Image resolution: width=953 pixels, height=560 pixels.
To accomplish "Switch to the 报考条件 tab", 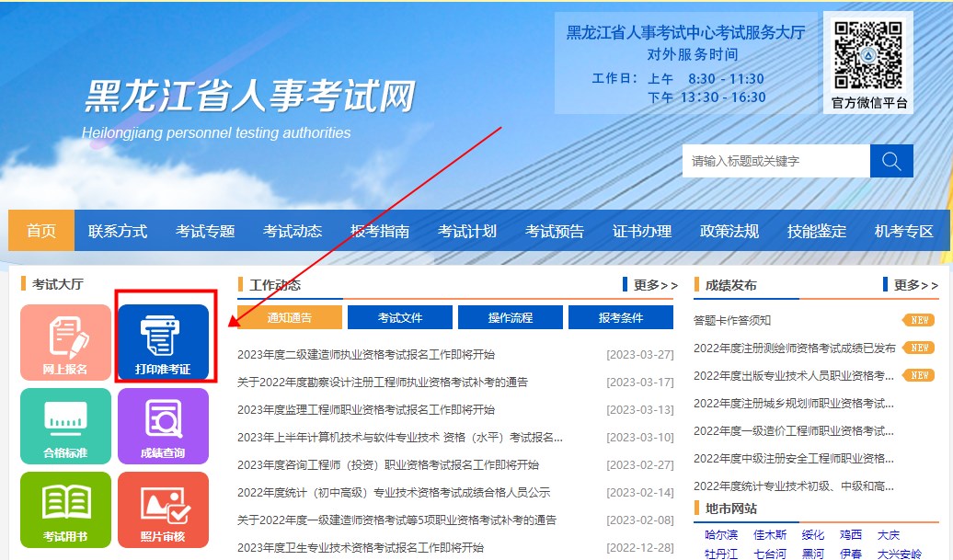I will click(x=617, y=316).
